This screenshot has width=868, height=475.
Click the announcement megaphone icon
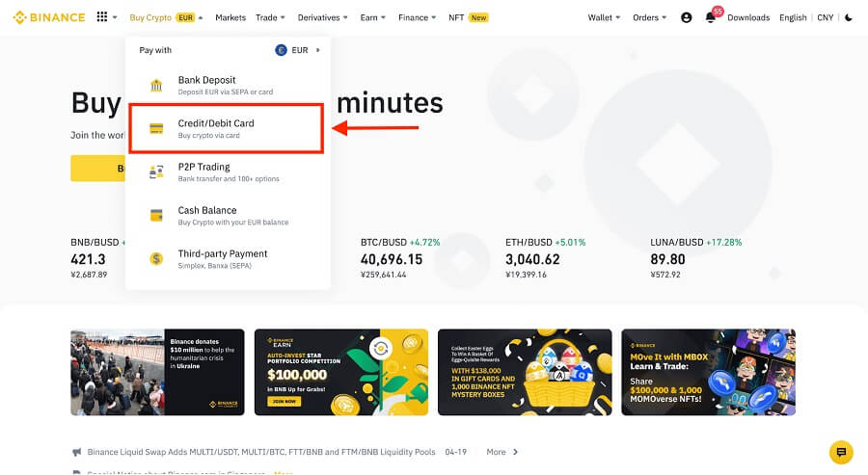(77, 452)
